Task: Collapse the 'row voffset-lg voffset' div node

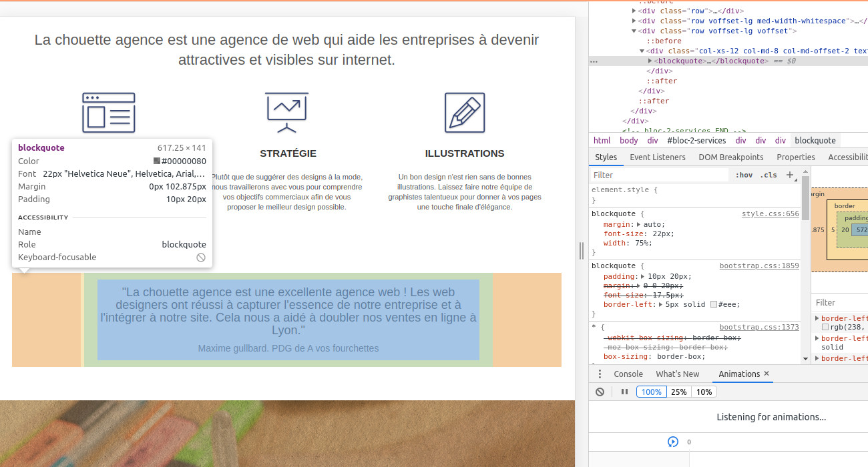Action: (634, 31)
